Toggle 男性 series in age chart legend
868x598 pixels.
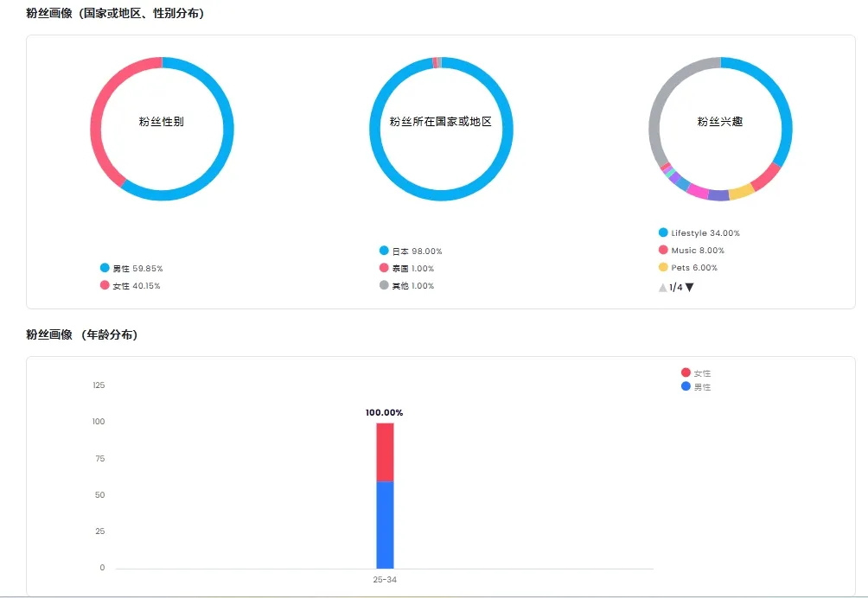pos(697,386)
